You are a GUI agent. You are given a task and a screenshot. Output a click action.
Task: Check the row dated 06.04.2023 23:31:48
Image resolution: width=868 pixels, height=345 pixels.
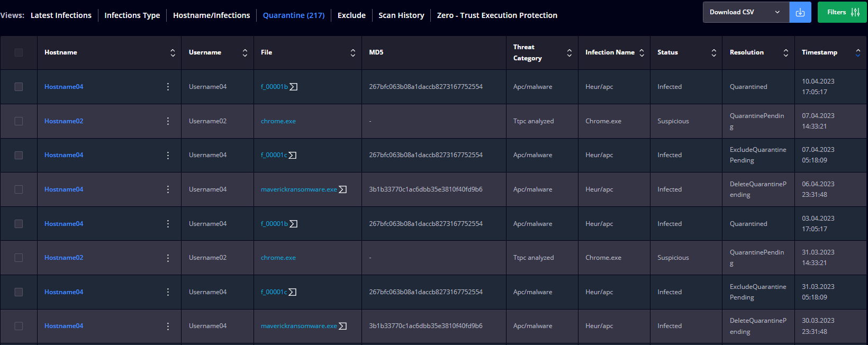(19, 189)
